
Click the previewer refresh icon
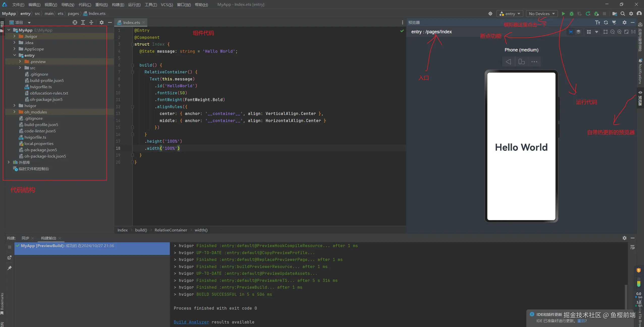click(x=606, y=22)
